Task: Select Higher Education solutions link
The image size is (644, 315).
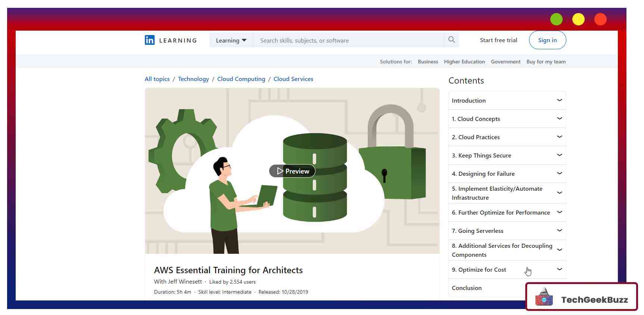Action: 464,62
